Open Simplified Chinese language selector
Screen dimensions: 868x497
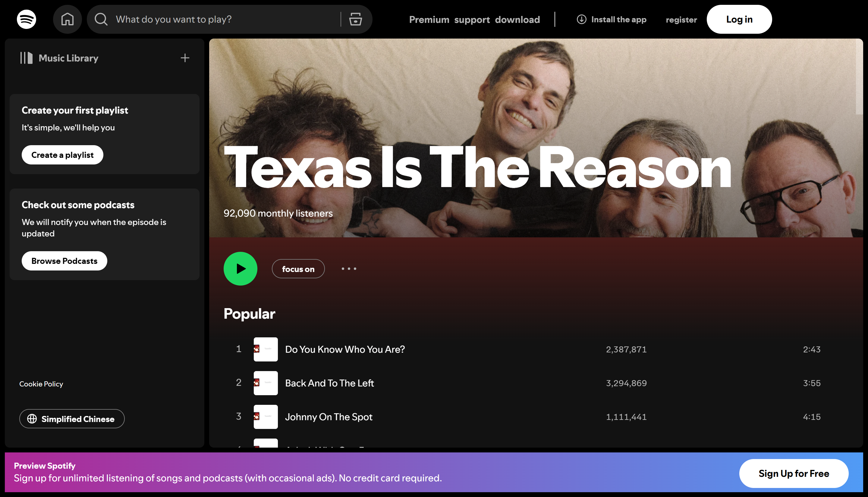78,419
